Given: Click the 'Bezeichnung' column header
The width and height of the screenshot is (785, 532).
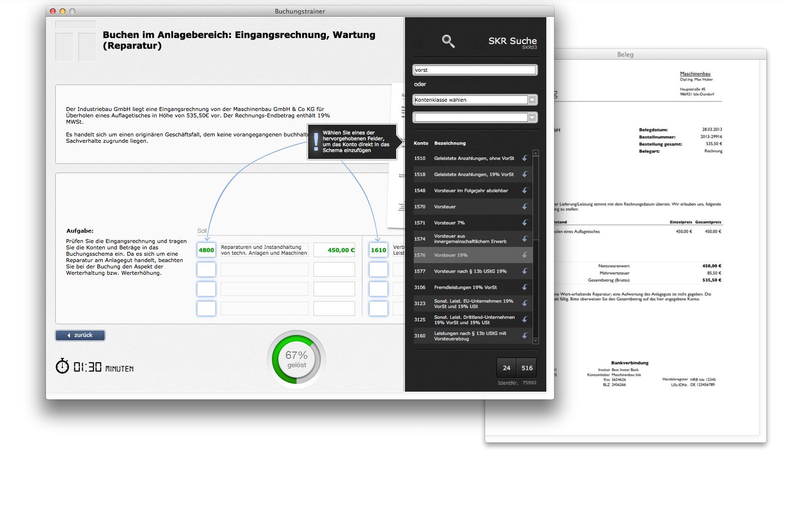Looking at the screenshot, I should coord(450,143).
